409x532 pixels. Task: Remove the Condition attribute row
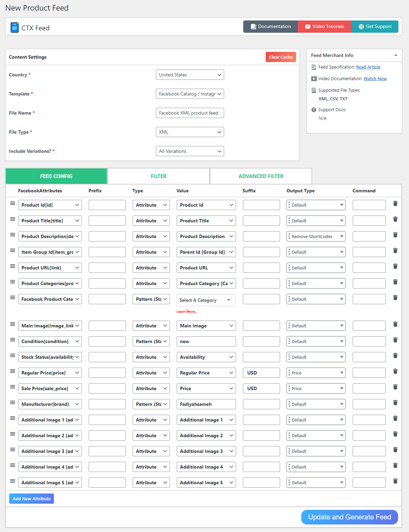click(x=395, y=340)
